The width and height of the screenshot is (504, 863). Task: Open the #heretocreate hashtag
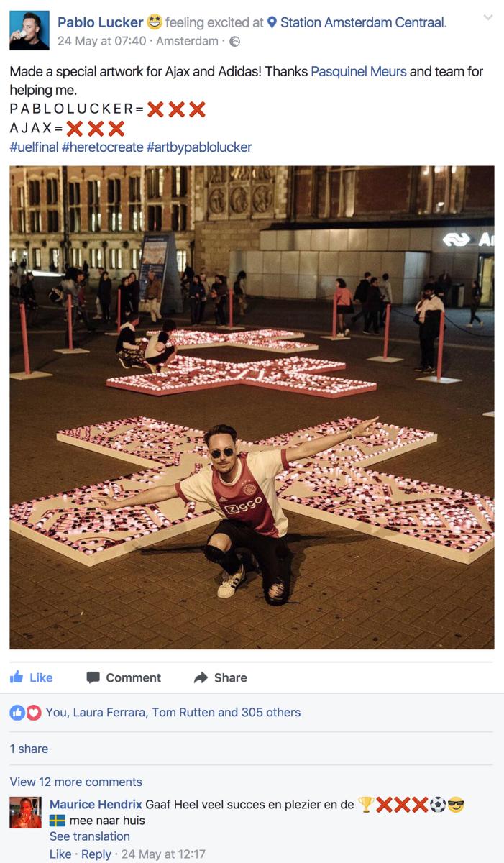pos(102,147)
